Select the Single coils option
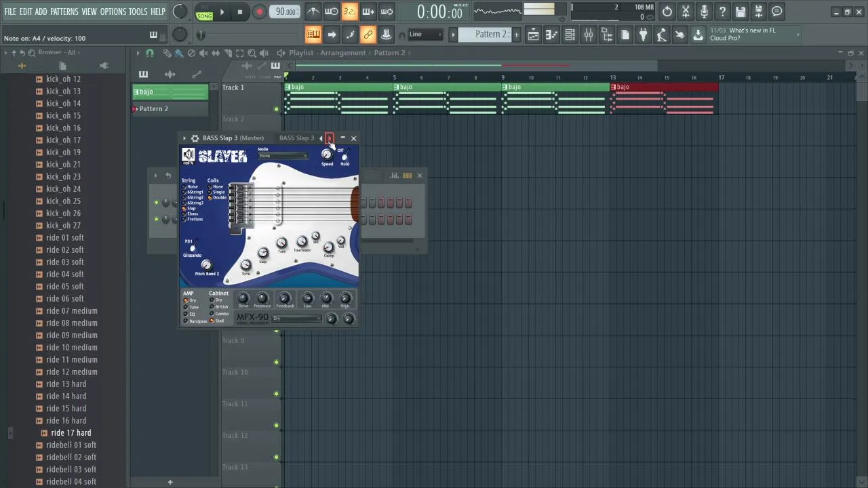The width and height of the screenshot is (868, 488). (216, 192)
